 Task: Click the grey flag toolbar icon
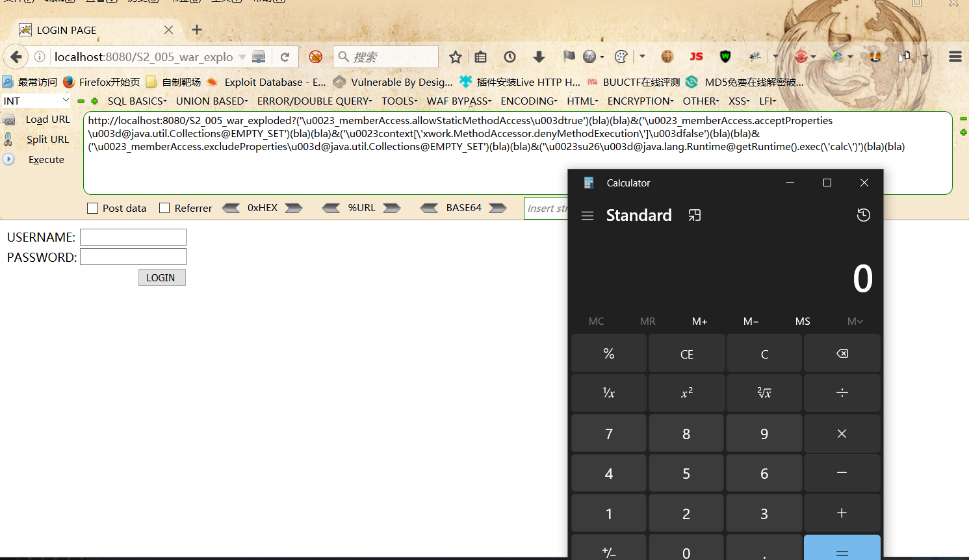click(569, 57)
